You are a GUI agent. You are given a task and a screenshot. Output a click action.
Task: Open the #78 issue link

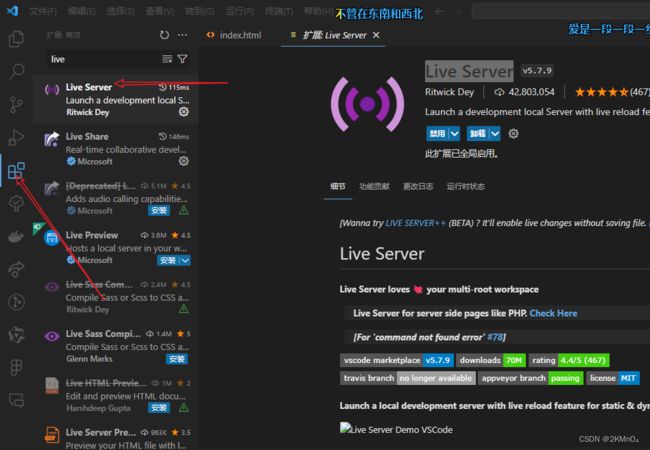click(x=495, y=337)
